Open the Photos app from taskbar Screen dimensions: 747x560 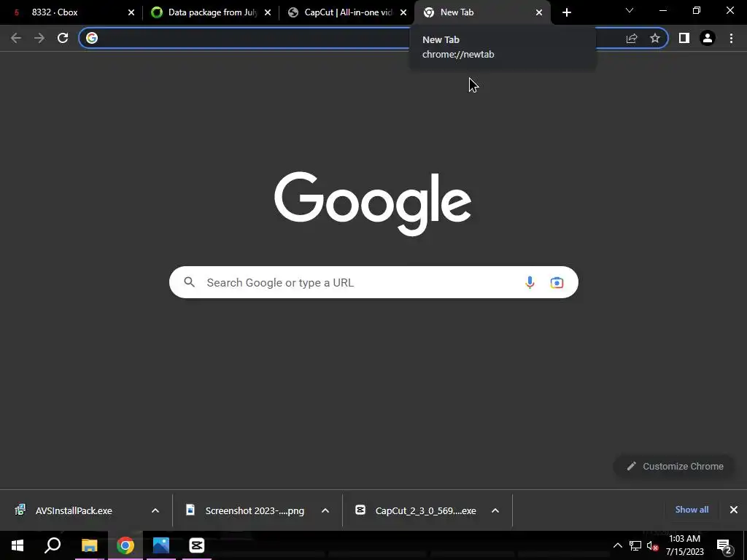click(x=161, y=545)
